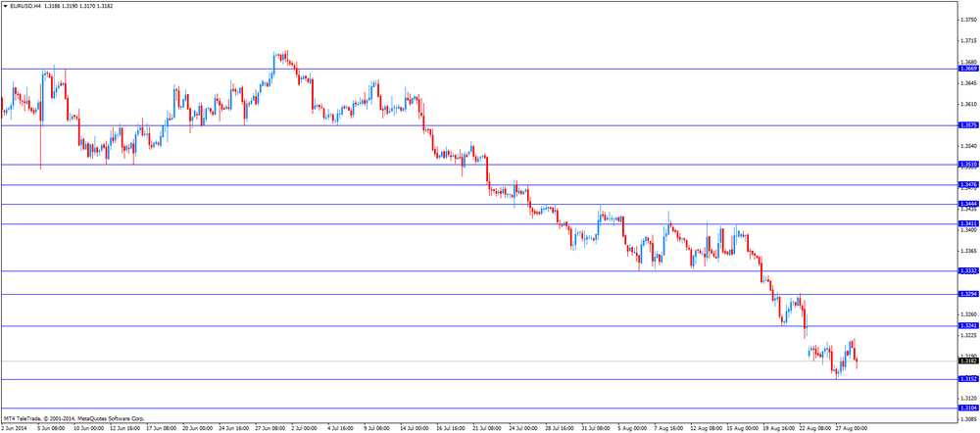Select the 1.3575 horizontal line price label
The image size is (980, 433).
[x=968, y=125]
